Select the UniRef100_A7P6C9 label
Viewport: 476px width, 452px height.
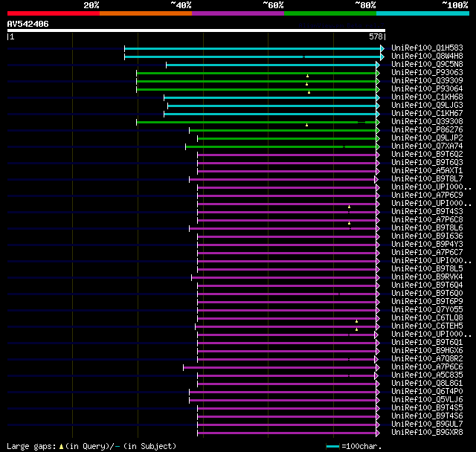coord(427,196)
